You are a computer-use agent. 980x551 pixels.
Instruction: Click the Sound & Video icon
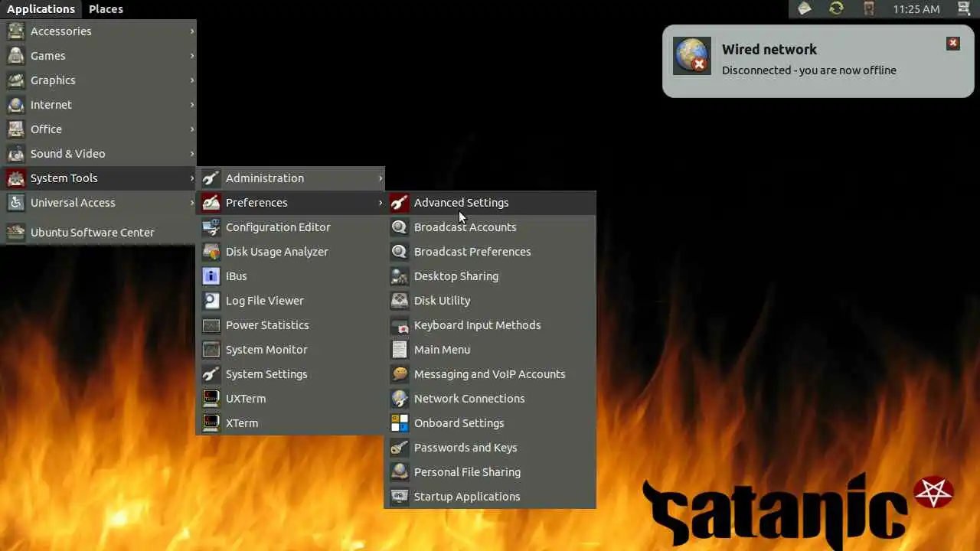pyautogui.click(x=16, y=154)
